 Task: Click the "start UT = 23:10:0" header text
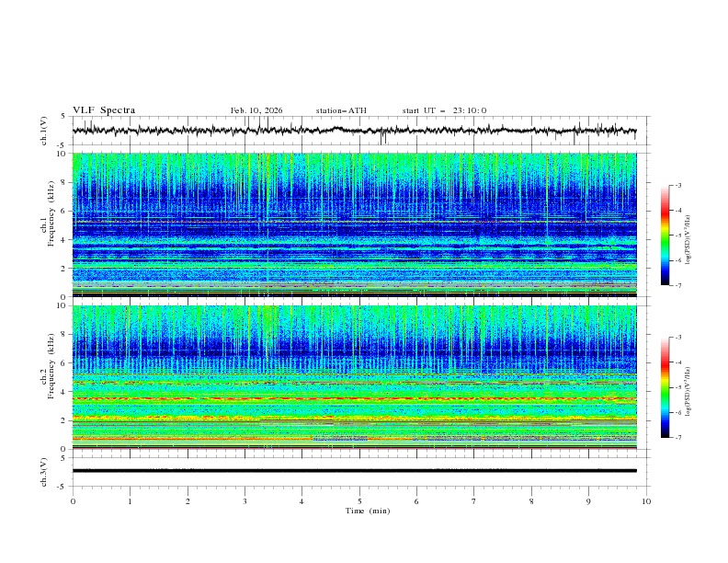point(444,110)
